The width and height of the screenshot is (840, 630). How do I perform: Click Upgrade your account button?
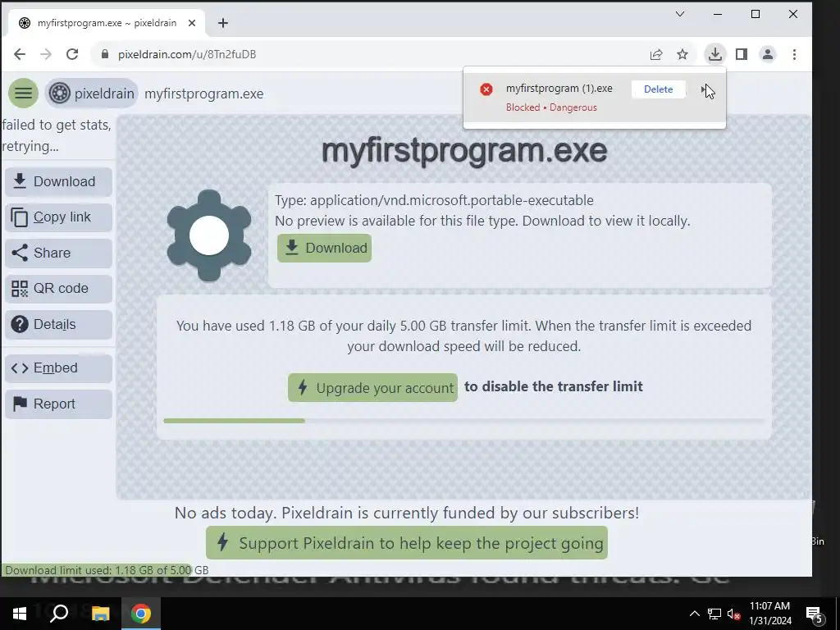(x=373, y=387)
